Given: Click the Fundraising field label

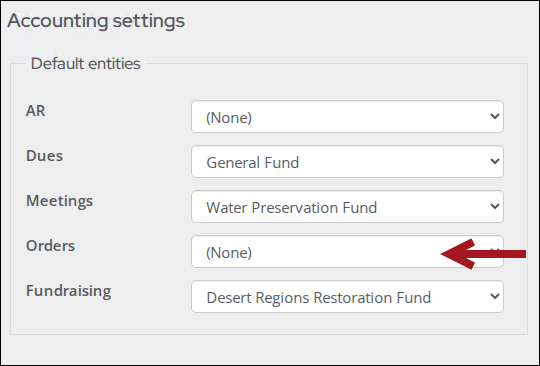Looking at the screenshot, I should click(x=69, y=291).
